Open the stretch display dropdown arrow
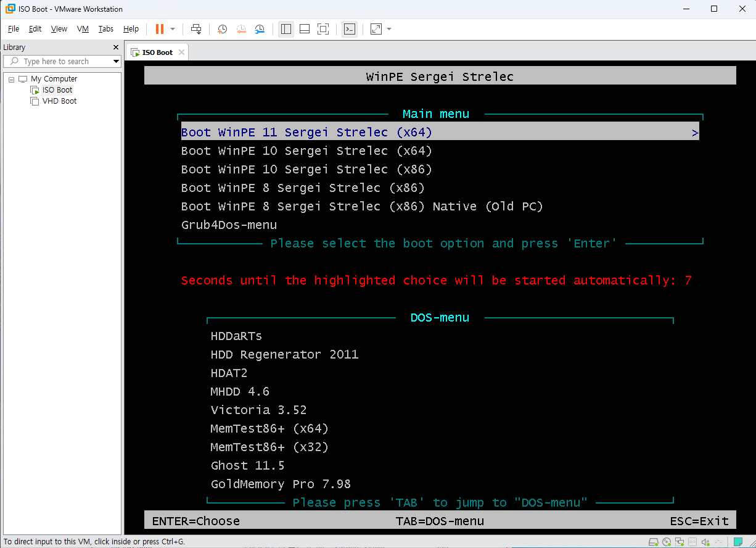756x548 pixels. 389,29
